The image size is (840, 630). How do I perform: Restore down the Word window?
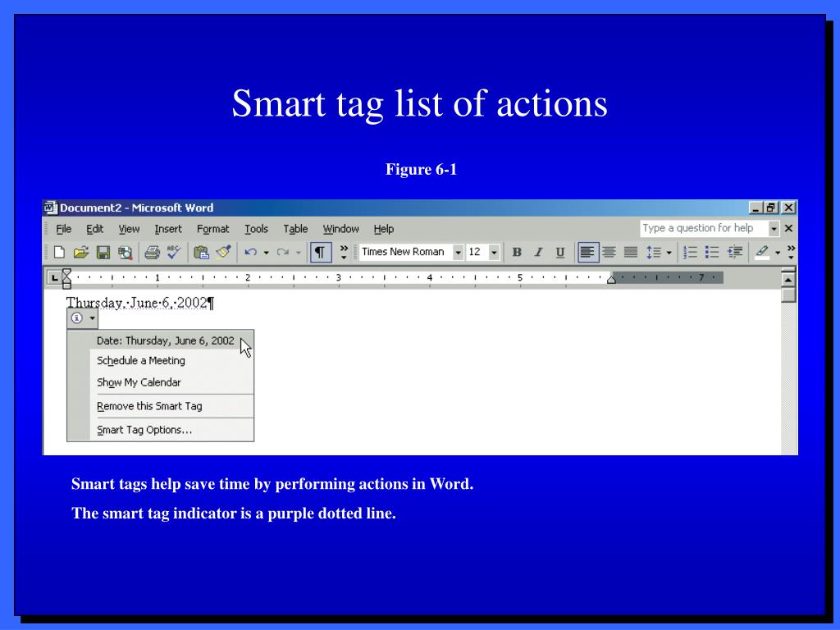(x=771, y=208)
